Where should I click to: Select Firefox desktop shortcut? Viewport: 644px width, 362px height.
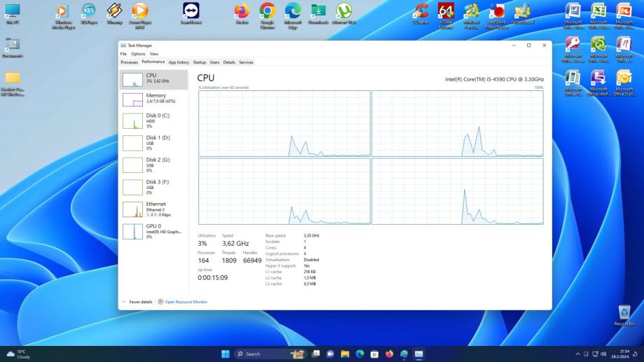click(242, 14)
